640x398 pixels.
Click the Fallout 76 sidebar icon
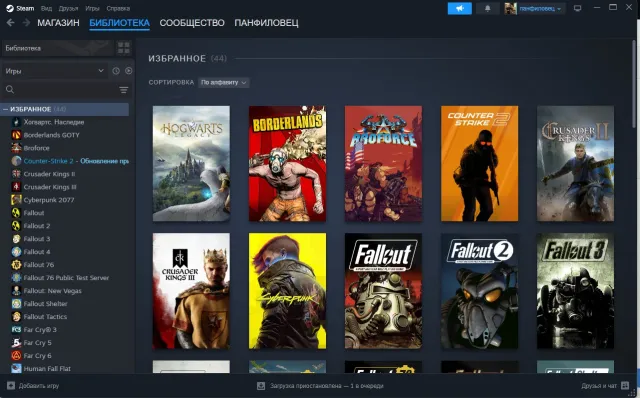[16, 265]
